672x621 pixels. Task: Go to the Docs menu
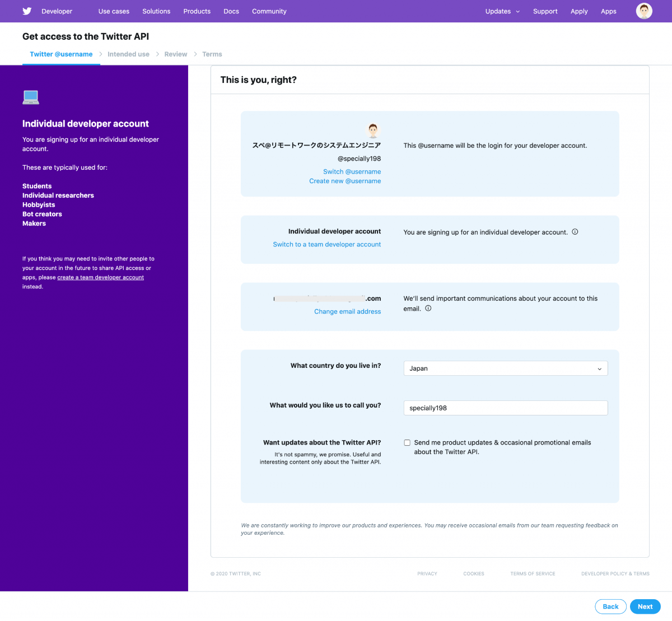231,11
